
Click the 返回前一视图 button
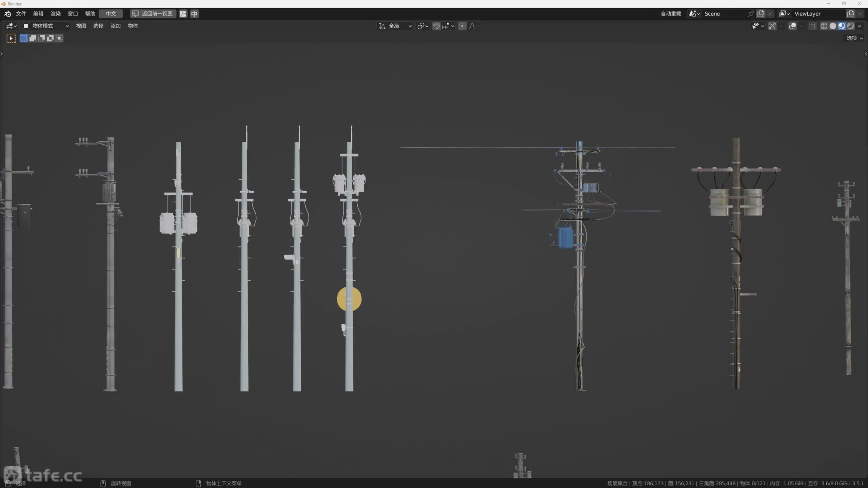153,14
